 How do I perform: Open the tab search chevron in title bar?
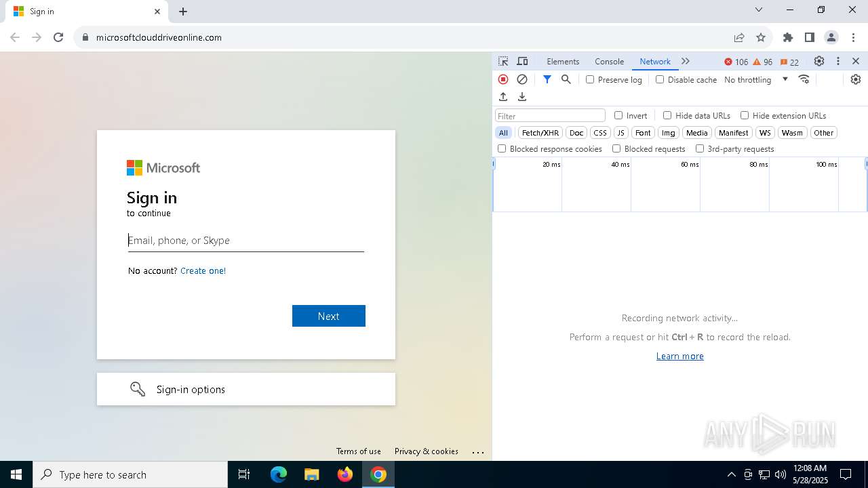759,9
